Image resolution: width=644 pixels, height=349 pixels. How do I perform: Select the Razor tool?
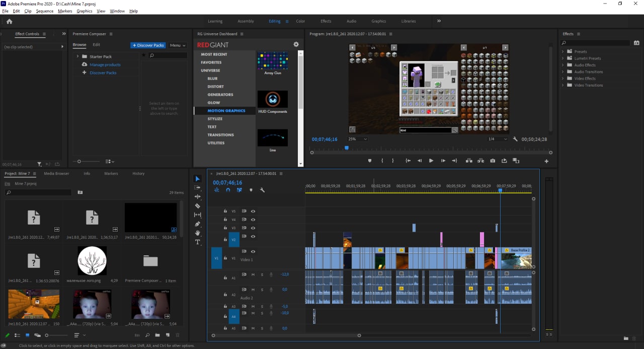point(198,206)
